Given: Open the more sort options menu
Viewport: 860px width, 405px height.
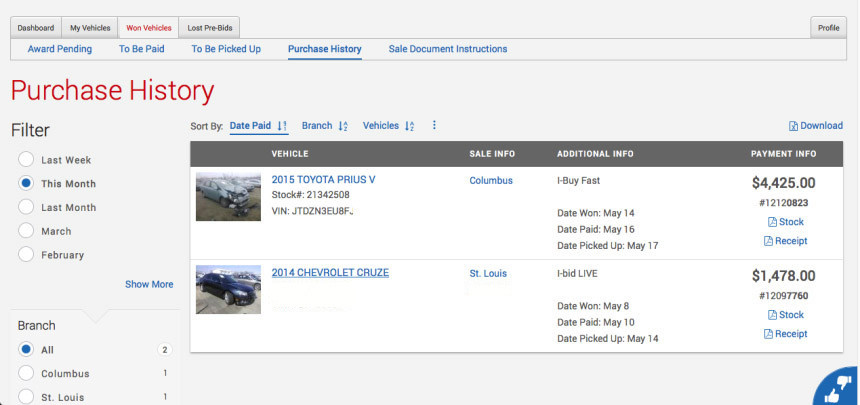Looking at the screenshot, I should 434,126.
